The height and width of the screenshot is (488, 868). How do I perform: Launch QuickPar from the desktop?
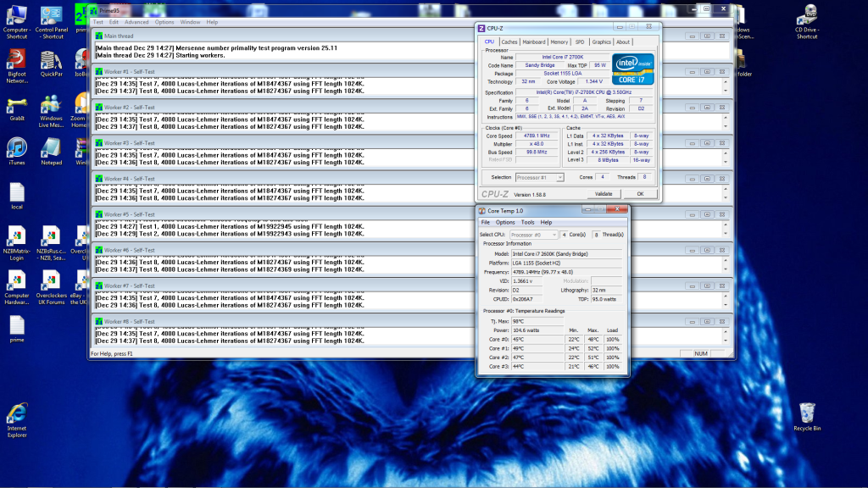(x=51, y=59)
